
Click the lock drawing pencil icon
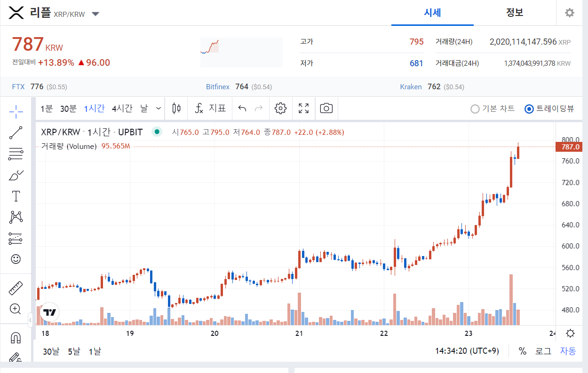(x=16, y=357)
